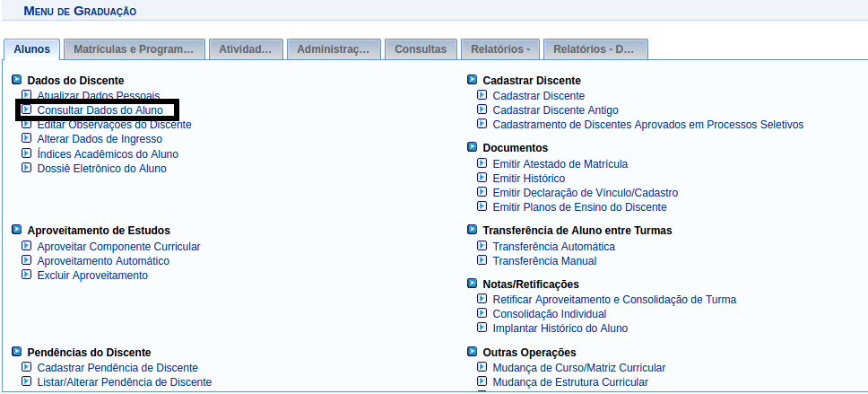Open the Administração tab
Screen dimensions: 868x394
tap(333, 49)
